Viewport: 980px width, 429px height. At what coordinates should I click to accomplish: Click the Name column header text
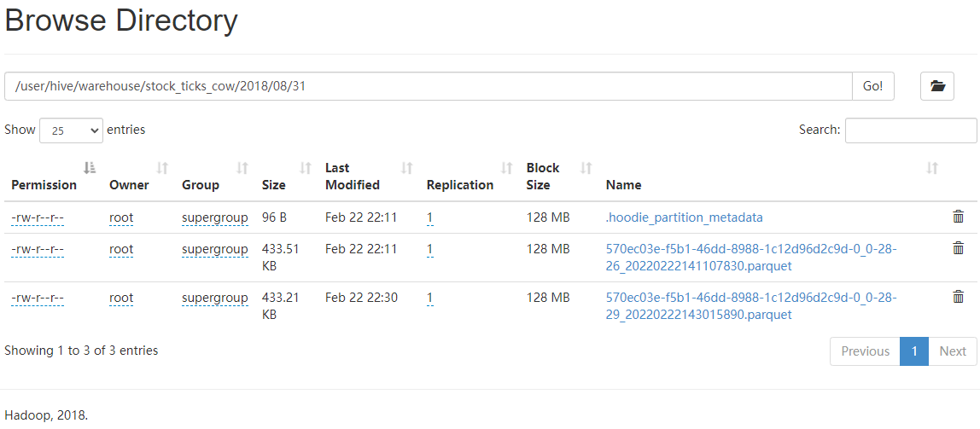[x=623, y=185]
